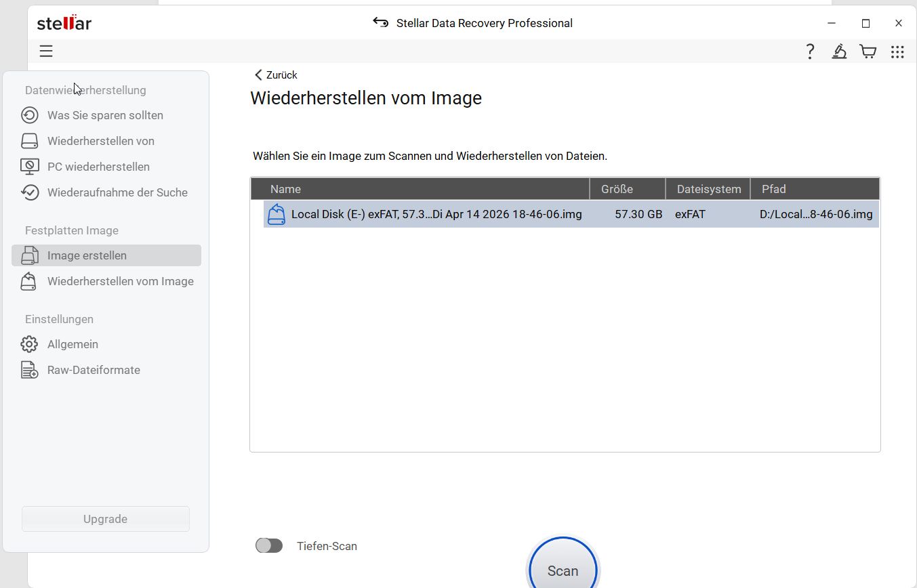This screenshot has width=917, height=588.
Task: Click the 'exFAT' file system cell
Action: [x=690, y=214]
